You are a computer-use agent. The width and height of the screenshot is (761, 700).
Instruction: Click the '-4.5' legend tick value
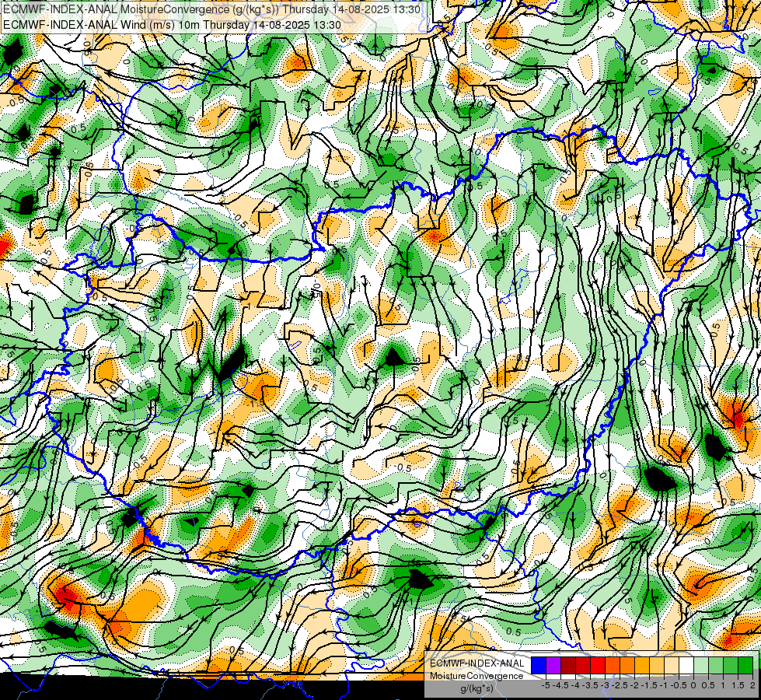click(x=560, y=685)
